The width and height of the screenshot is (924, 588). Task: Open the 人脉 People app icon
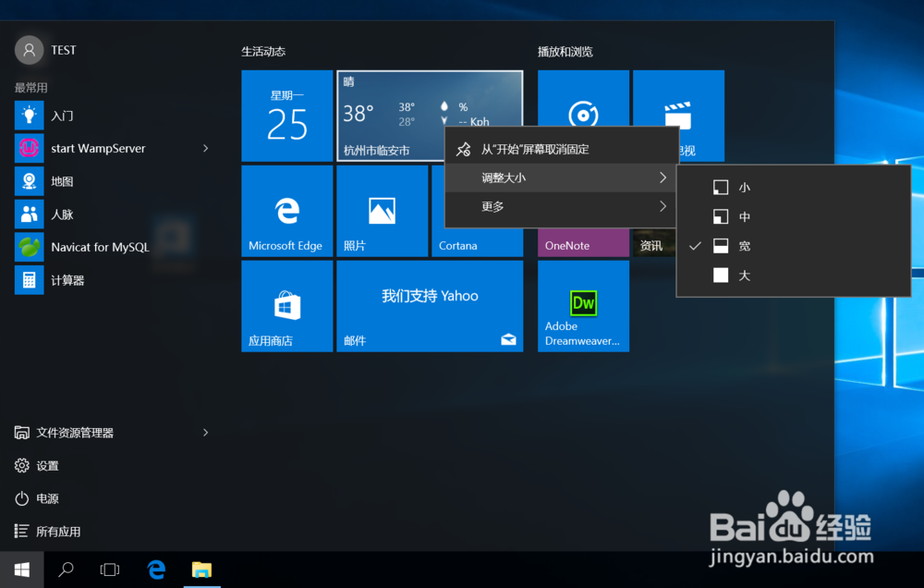[x=29, y=214]
